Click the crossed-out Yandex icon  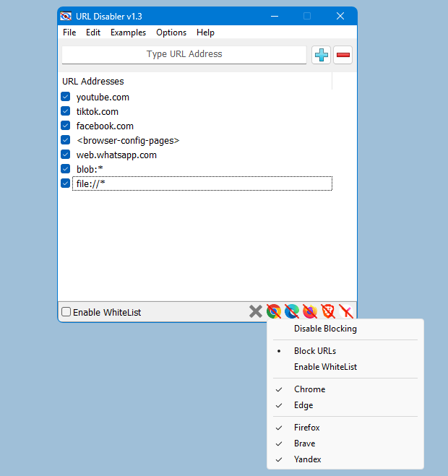346,311
